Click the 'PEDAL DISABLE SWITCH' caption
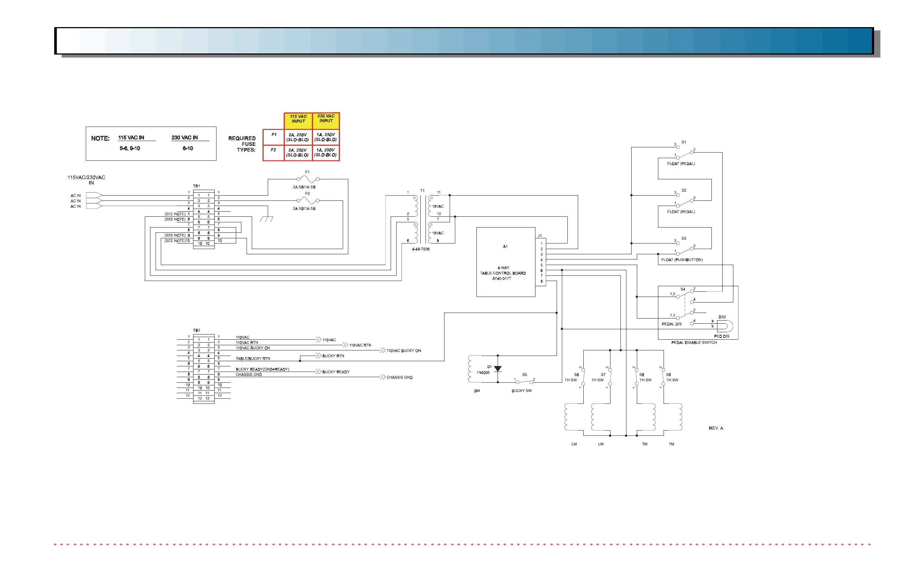The height and width of the screenshot is (588, 909). click(694, 343)
